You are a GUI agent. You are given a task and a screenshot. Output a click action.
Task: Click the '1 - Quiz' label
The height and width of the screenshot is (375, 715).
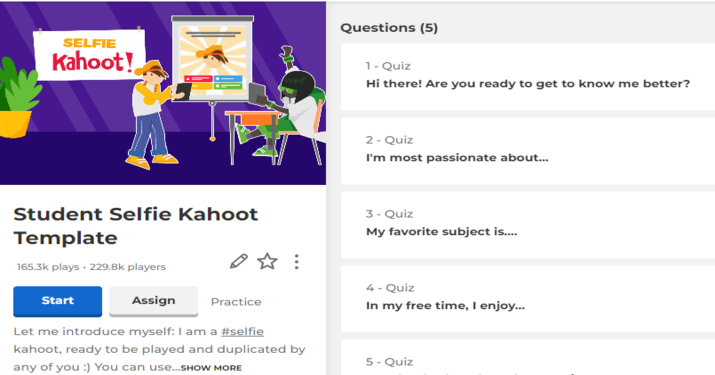388,66
